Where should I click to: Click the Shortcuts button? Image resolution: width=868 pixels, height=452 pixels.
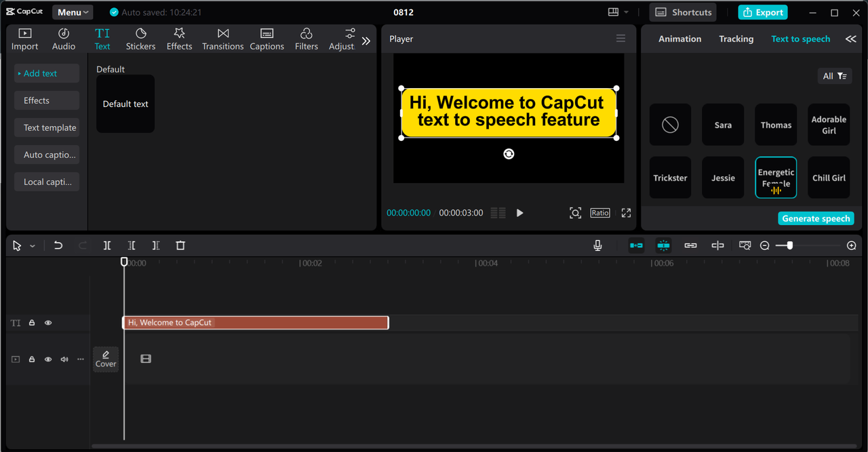pyautogui.click(x=684, y=12)
